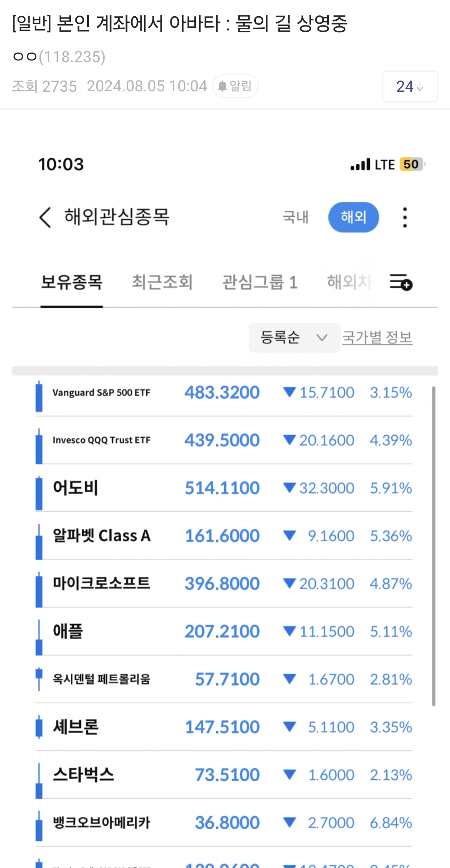
Task: Click the 24 comments down-arrow button
Action: [410, 86]
